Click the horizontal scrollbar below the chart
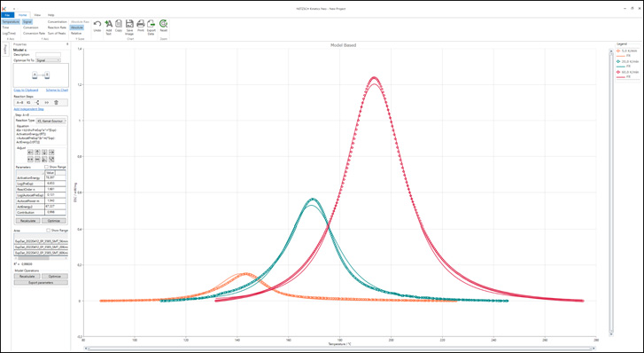The image size is (644, 353). pyautogui.click(x=339, y=349)
